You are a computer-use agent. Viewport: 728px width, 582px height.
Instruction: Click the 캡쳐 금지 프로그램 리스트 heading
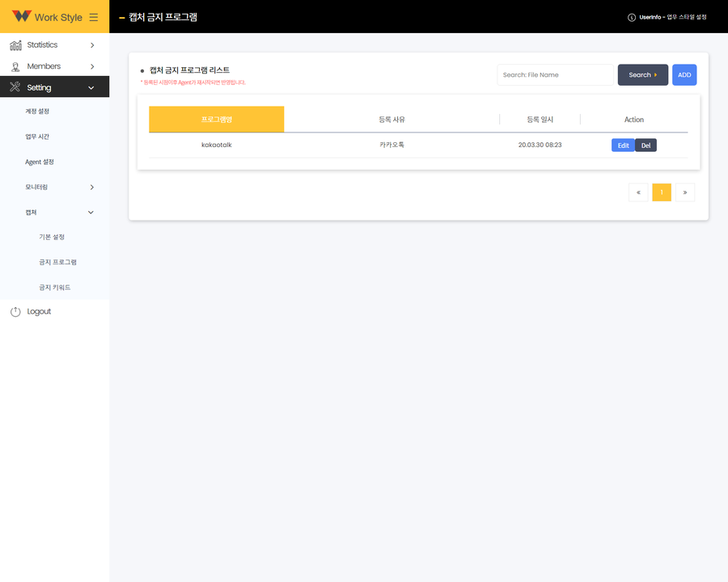[189, 70]
